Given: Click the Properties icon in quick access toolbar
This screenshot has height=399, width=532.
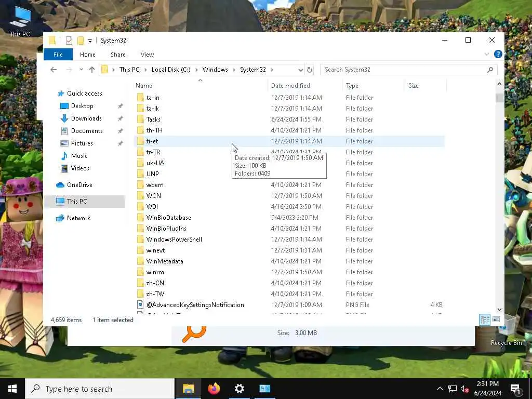Looking at the screenshot, I should pyautogui.click(x=69, y=41).
